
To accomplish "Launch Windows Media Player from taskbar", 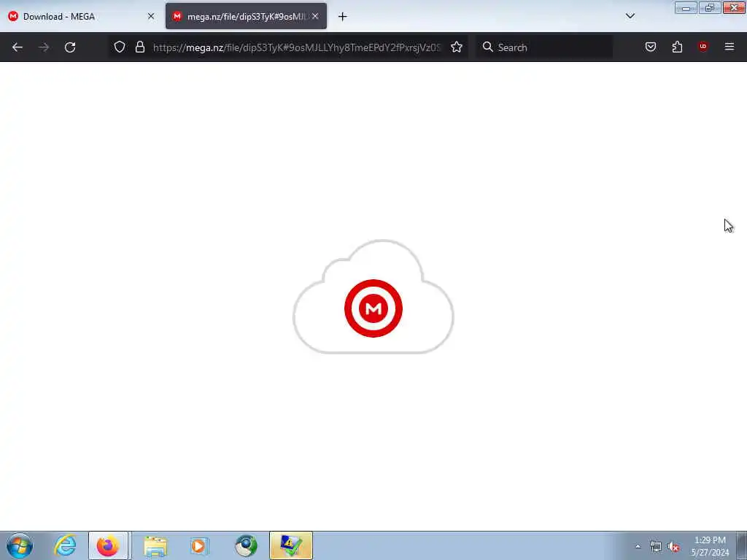I will [199, 546].
